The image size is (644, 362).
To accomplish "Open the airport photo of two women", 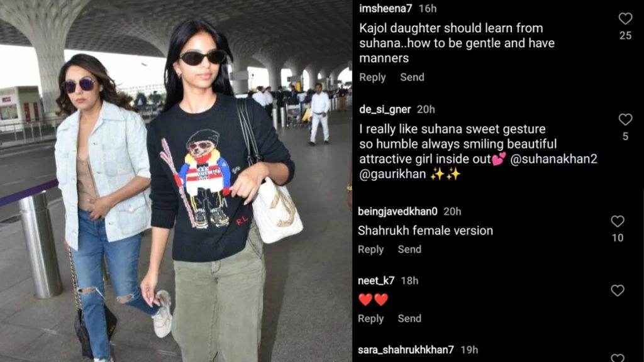I will [x=176, y=181].
